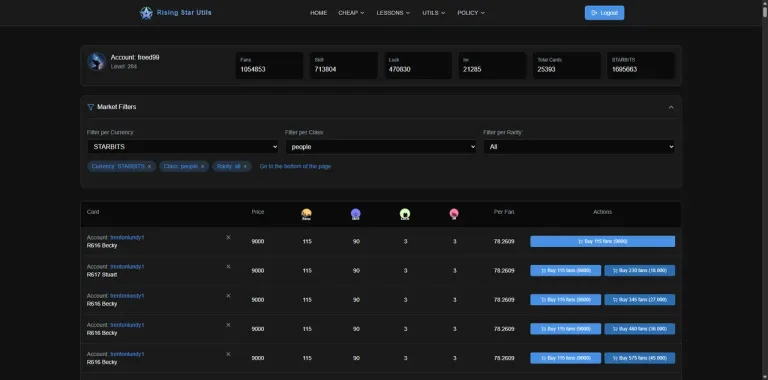Expand the LESSONS menu
The image size is (768, 380).
coord(393,13)
